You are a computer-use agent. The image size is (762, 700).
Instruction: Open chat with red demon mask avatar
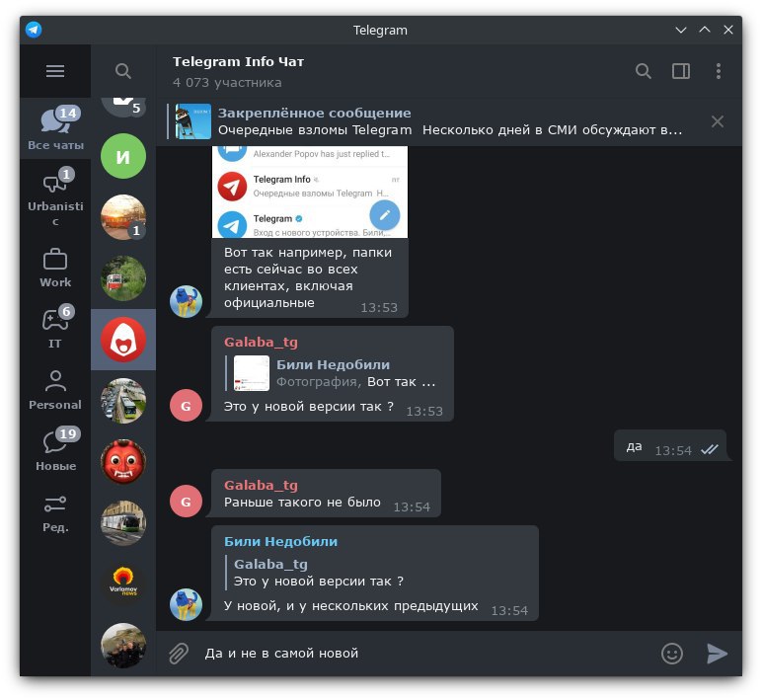[x=123, y=462]
